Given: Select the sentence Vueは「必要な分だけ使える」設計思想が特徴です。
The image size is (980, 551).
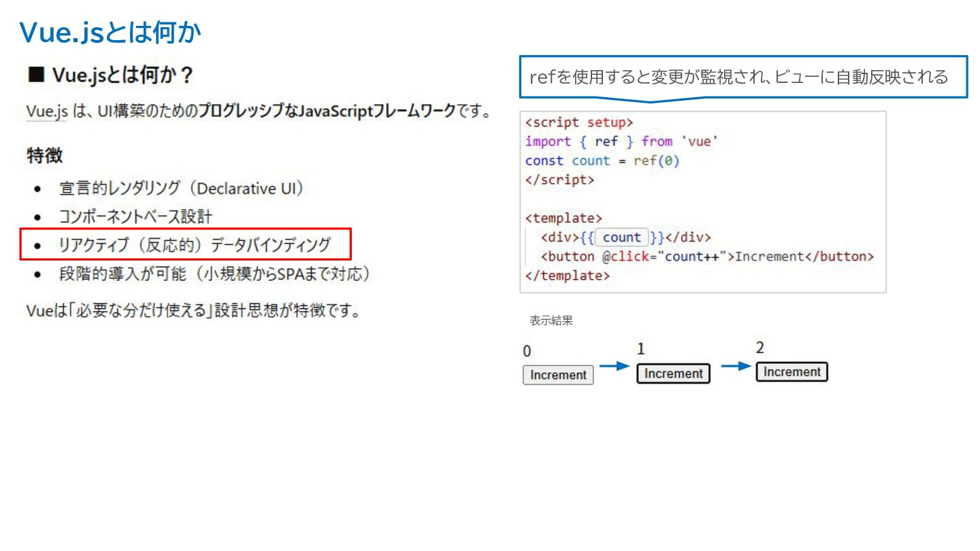Looking at the screenshot, I should (193, 311).
